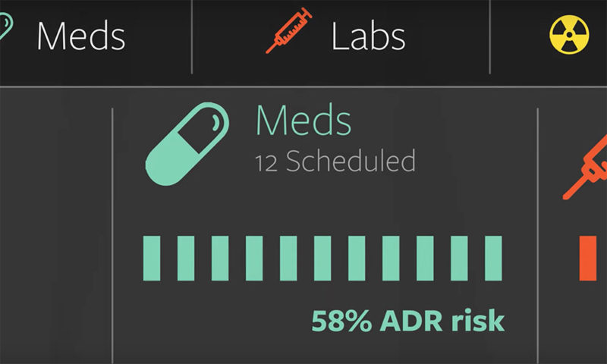Click the 12 Scheduled text
Viewport: 607px width, 364px height.
(335, 161)
